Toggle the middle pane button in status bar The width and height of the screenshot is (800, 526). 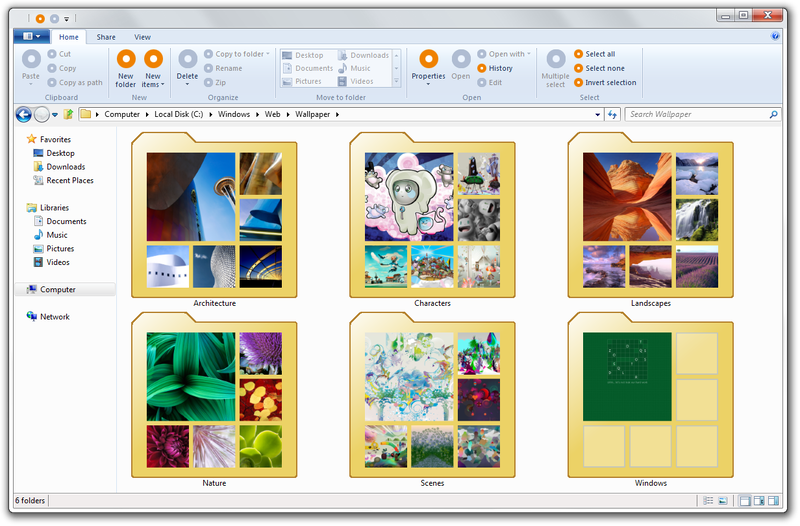758,500
